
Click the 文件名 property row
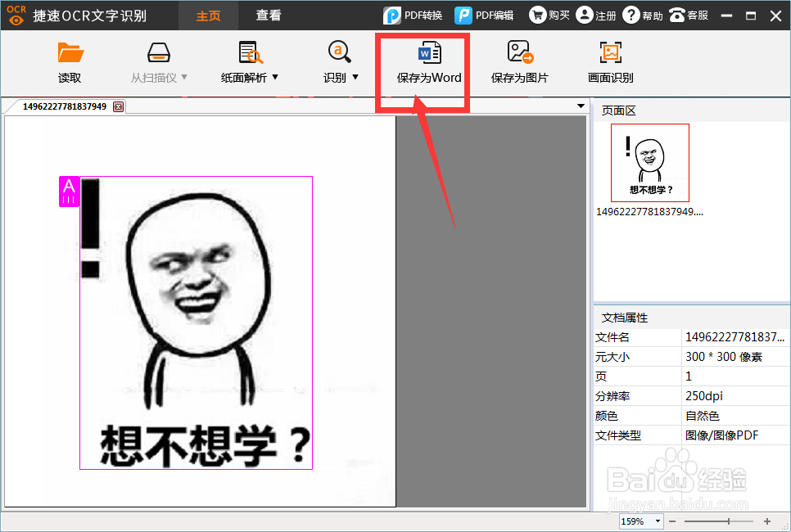point(691,337)
